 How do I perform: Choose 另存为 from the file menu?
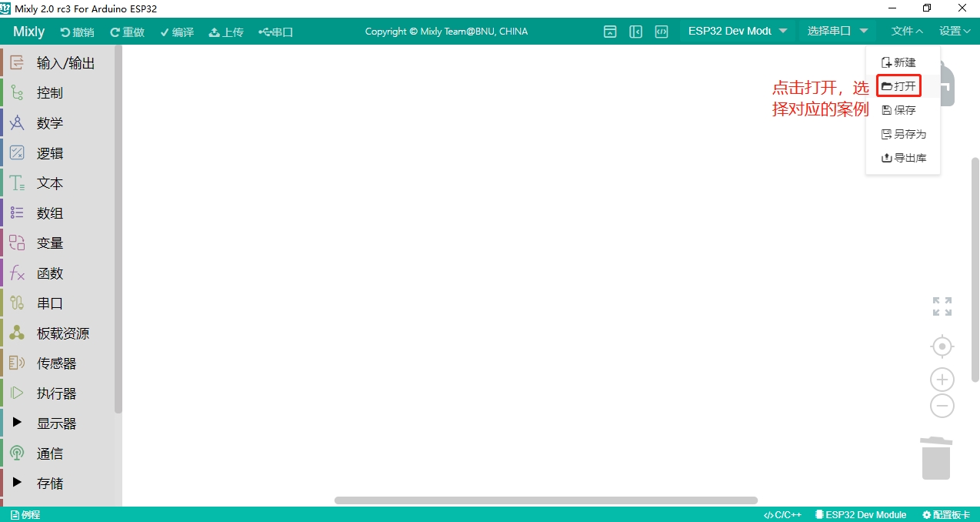point(904,134)
